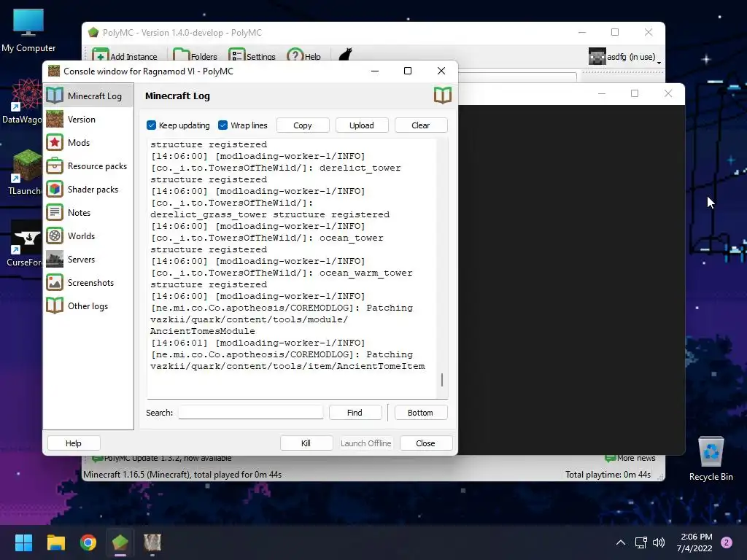Click 'Total playtime: 0m 44s' status text

[608, 475]
